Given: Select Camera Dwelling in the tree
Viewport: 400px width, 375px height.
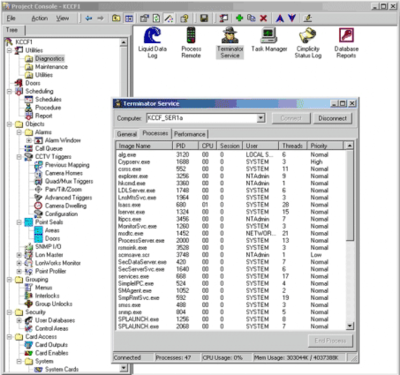Looking at the screenshot, I should click(66, 206).
